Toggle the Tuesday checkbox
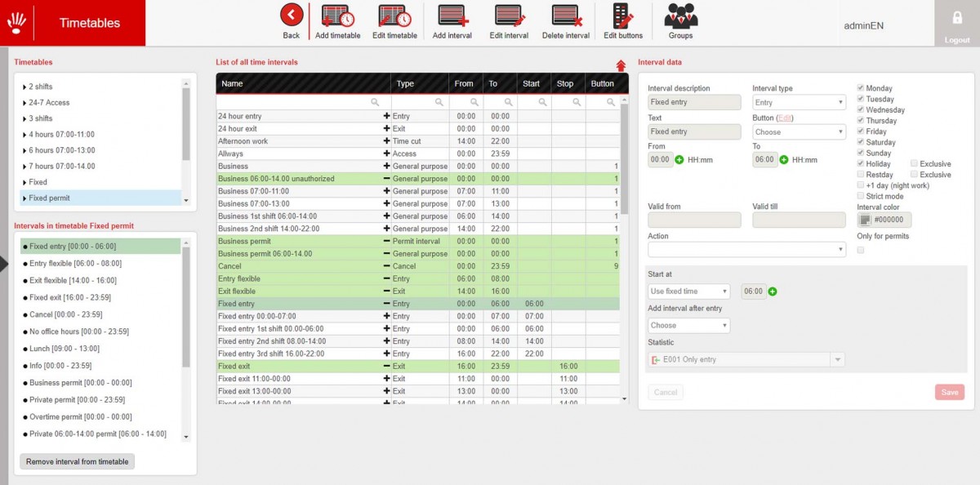The height and width of the screenshot is (485, 980). coord(861,99)
